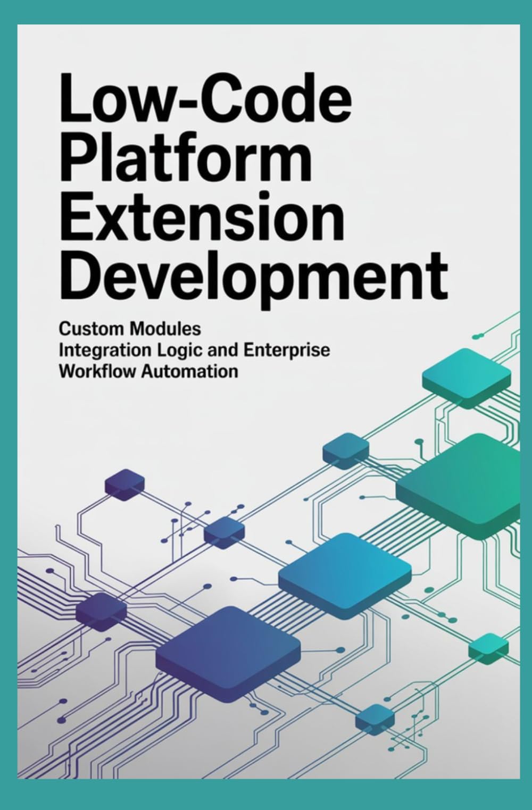This screenshot has height=810, width=532.
Task: Click the title word "Extension"
Action: pyautogui.click(x=202, y=216)
